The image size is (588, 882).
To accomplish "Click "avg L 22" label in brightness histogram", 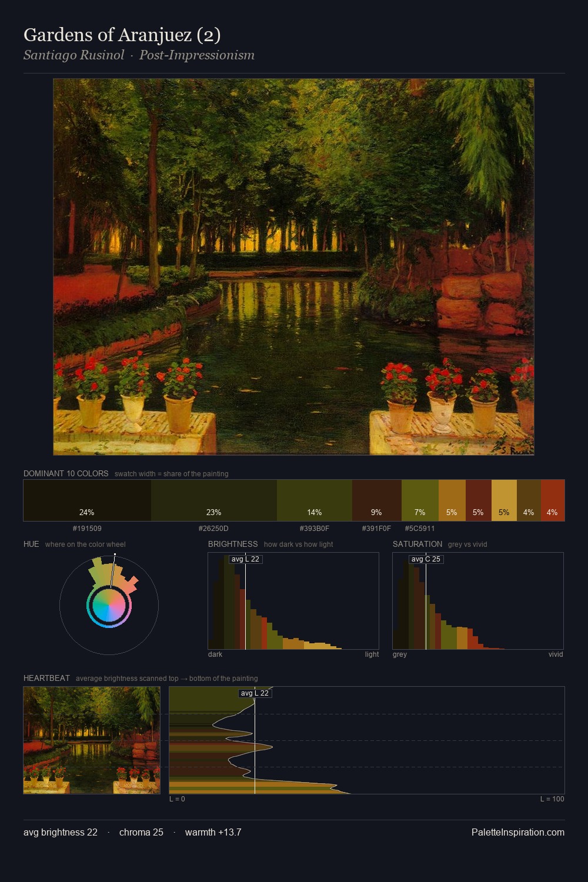I will (245, 559).
